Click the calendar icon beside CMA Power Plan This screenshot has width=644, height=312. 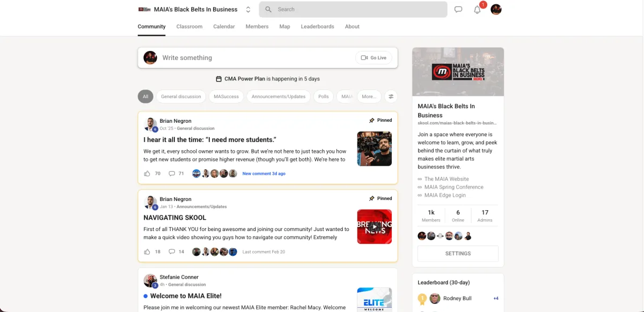click(219, 79)
